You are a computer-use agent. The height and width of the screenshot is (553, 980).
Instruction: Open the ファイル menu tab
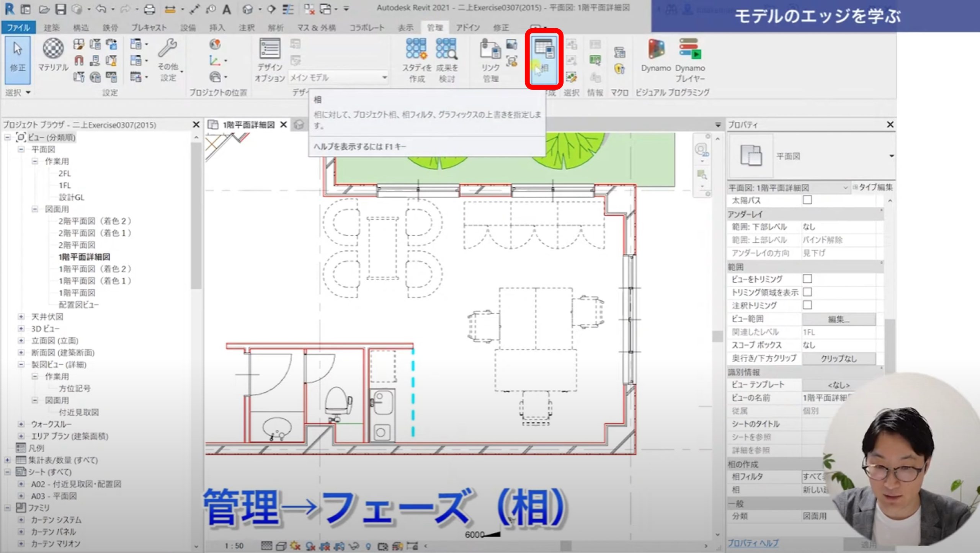pos(18,28)
